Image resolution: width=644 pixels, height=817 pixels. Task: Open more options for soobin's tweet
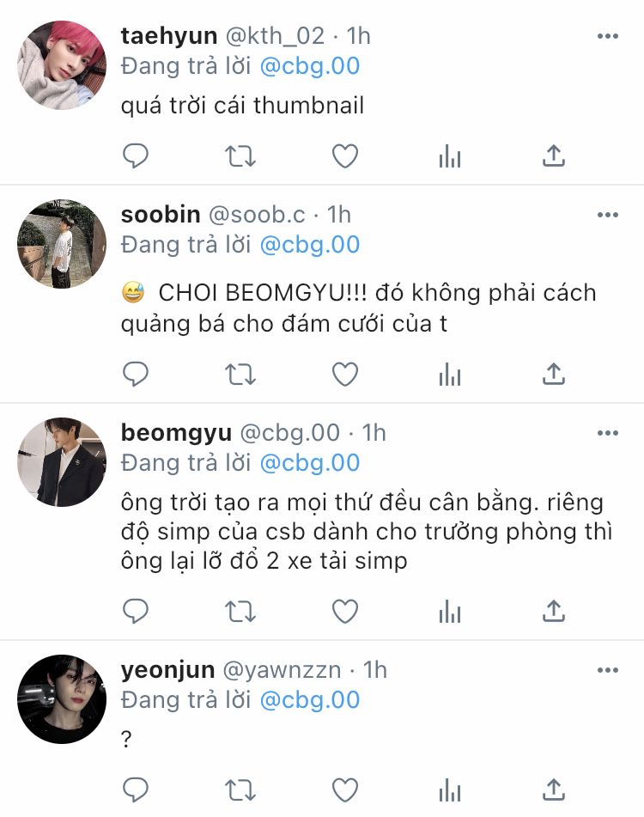(608, 215)
